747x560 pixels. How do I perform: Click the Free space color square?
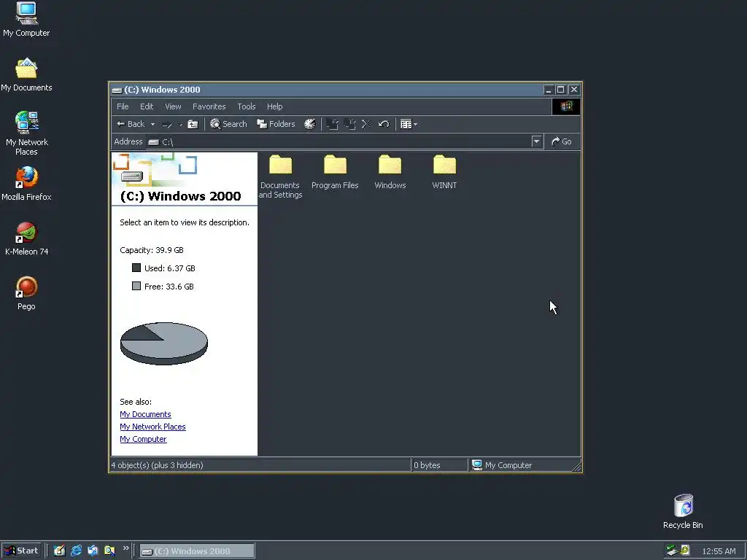tap(136, 286)
